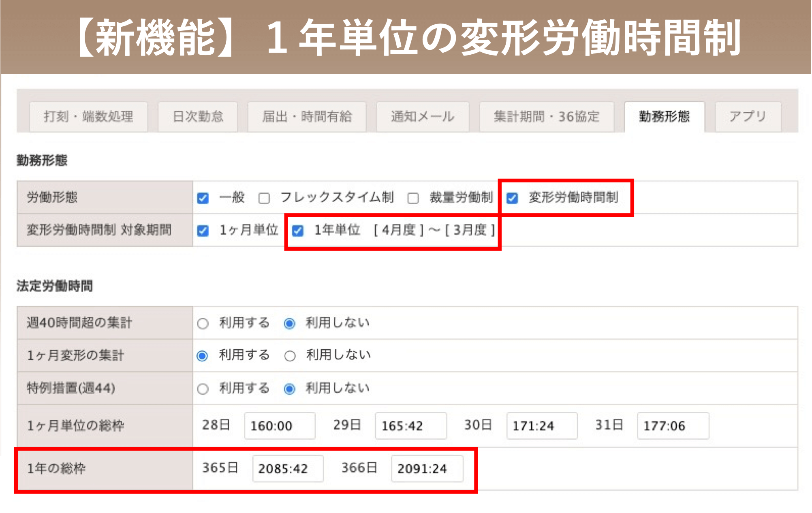Click the 1ヶ月変形の集計 row label

[x=75, y=355]
